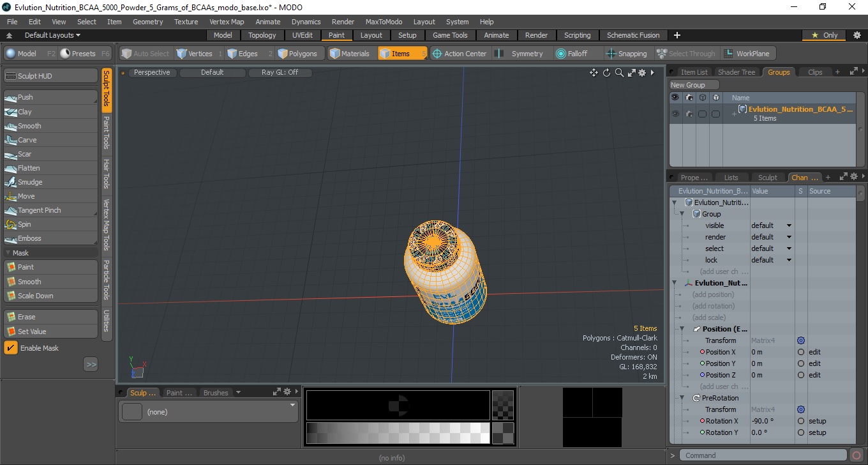Screen dimensions: 868x465
Task: Toggle Snapping on or off
Action: tap(626, 54)
